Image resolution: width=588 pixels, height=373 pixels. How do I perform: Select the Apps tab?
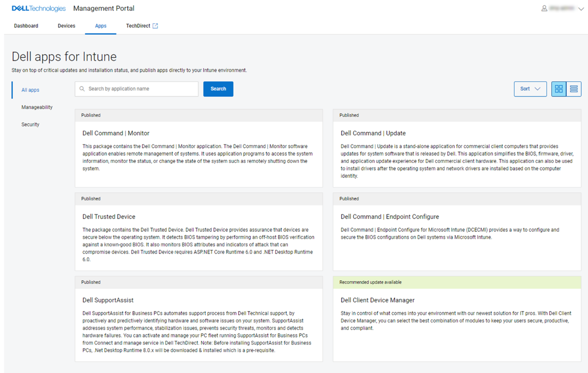(x=101, y=26)
